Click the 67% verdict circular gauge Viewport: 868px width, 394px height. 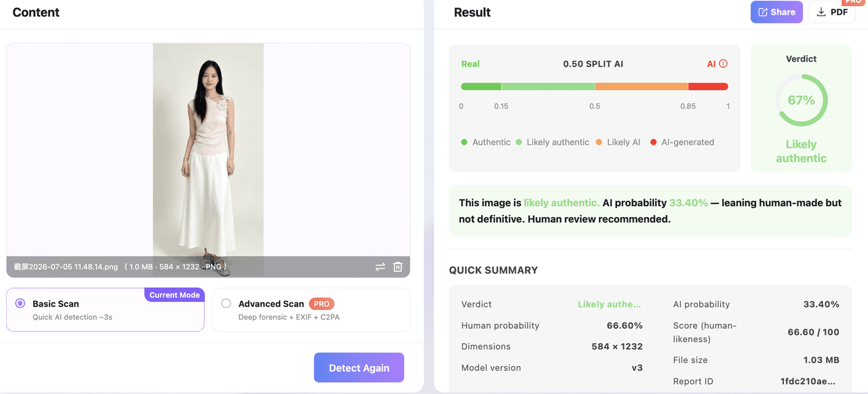click(801, 100)
